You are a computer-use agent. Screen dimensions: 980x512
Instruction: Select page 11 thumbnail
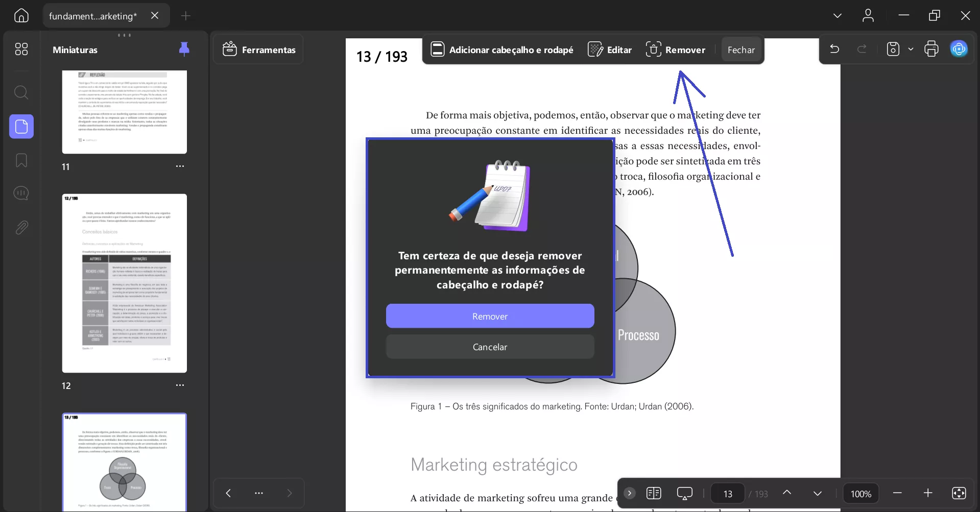tap(125, 112)
